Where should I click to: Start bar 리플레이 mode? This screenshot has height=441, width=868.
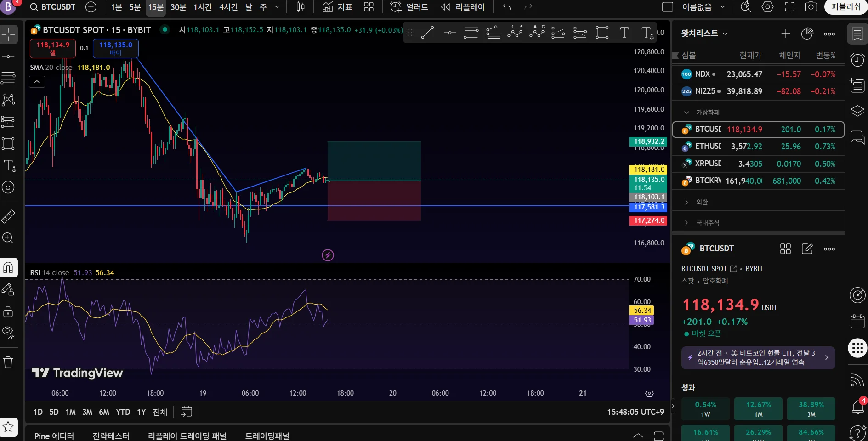pos(463,7)
